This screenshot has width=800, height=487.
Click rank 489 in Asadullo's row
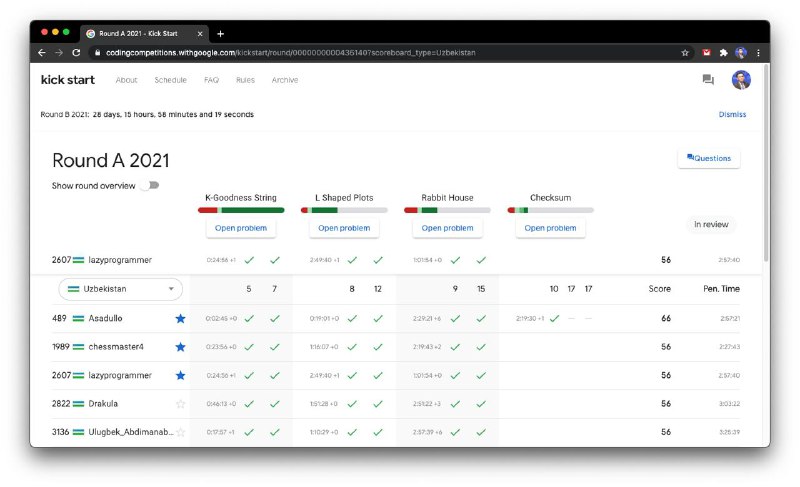click(x=59, y=318)
